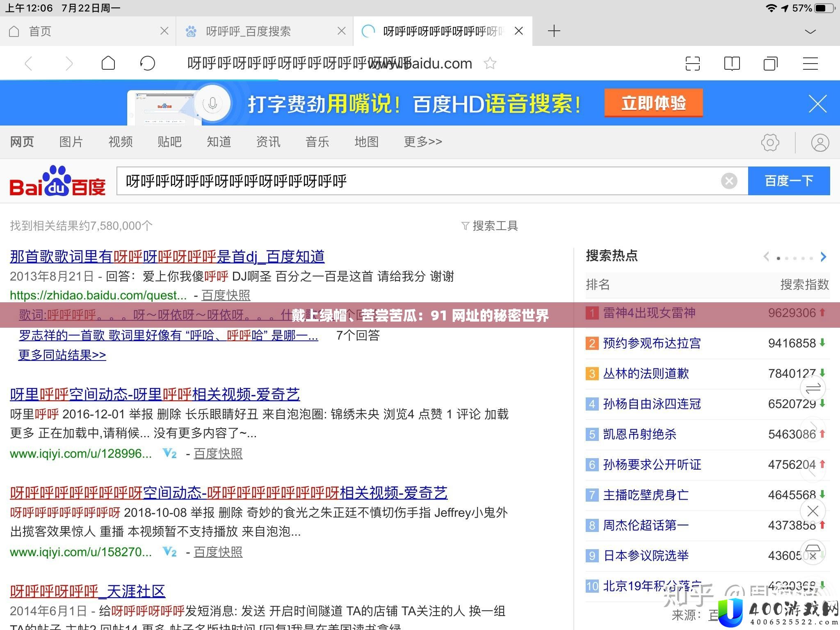Open the browser hamburger menu
This screenshot has height=630, width=840.
(810, 64)
